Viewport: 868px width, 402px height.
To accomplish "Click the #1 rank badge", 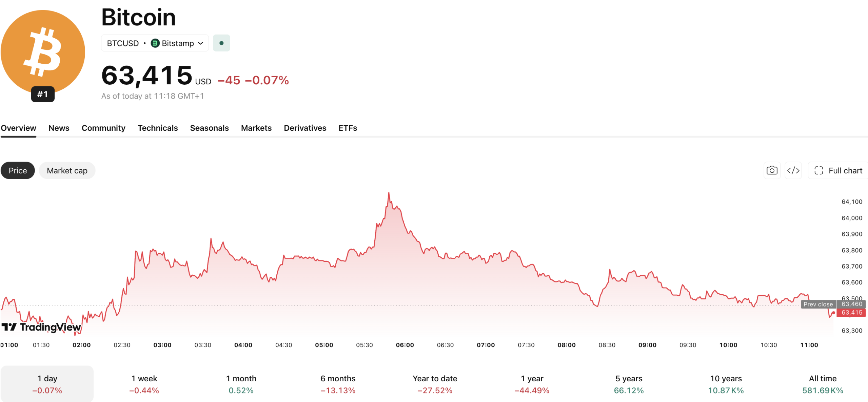I will coord(43,94).
